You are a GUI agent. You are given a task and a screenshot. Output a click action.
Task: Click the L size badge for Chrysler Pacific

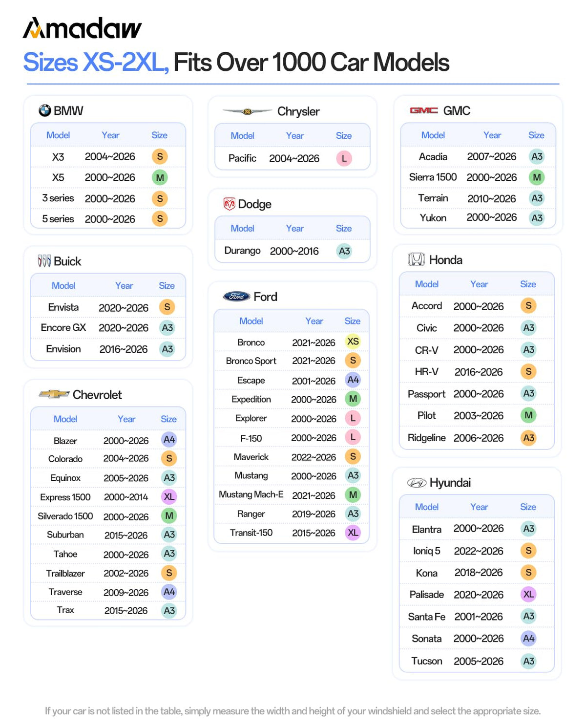click(x=344, y=158)
